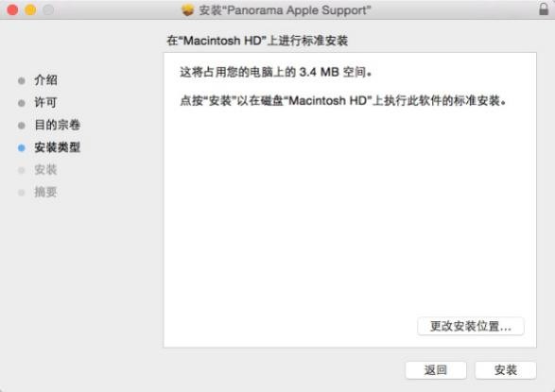Select the 许可 step in sidebar

45,103
